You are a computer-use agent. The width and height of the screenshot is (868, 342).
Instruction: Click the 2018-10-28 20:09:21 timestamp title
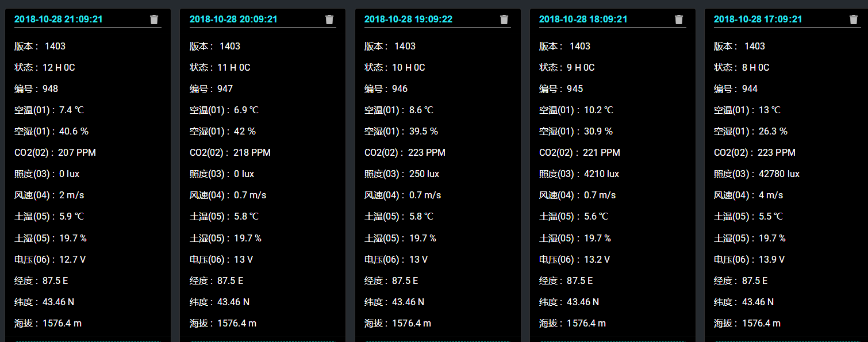[x=233, y=19]
